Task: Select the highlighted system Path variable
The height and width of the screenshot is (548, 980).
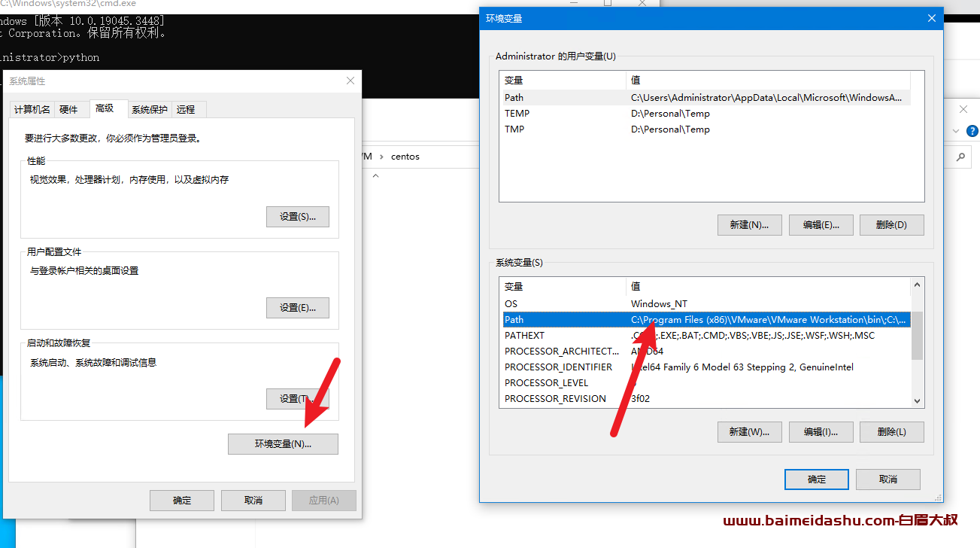Action: point(705,320)
